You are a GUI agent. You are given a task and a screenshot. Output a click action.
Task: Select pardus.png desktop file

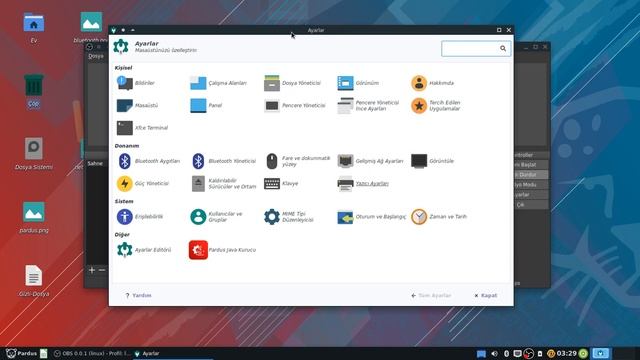[33, 217]
